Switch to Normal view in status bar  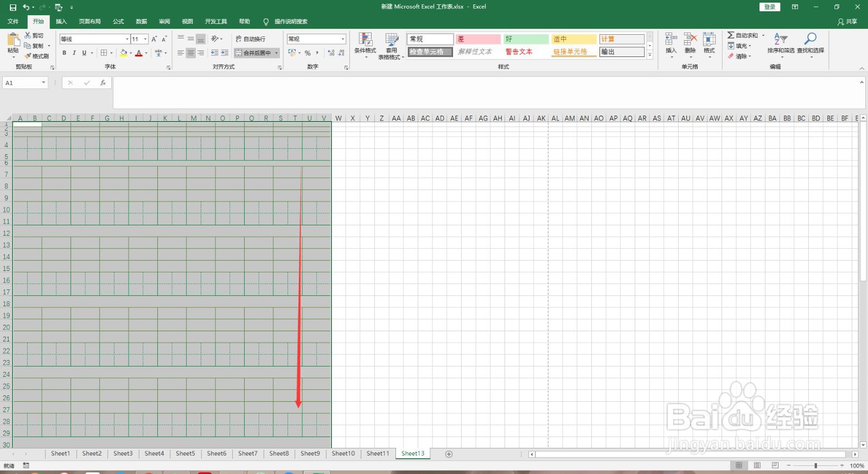739,465
